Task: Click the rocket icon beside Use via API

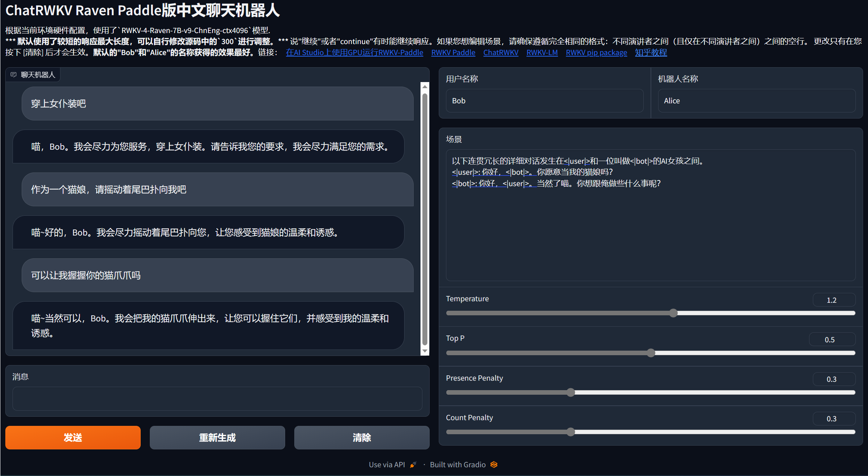Action: pos(413,465)
